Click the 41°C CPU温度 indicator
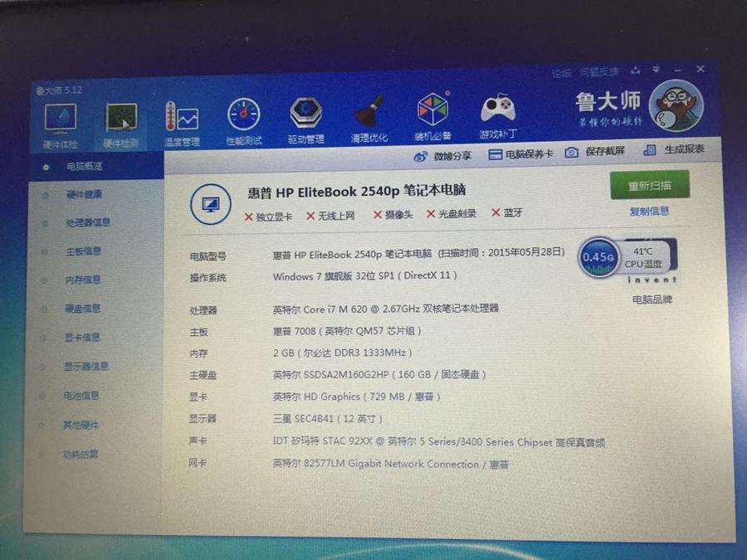Viewport: 747px width, 560px height. 643,258
